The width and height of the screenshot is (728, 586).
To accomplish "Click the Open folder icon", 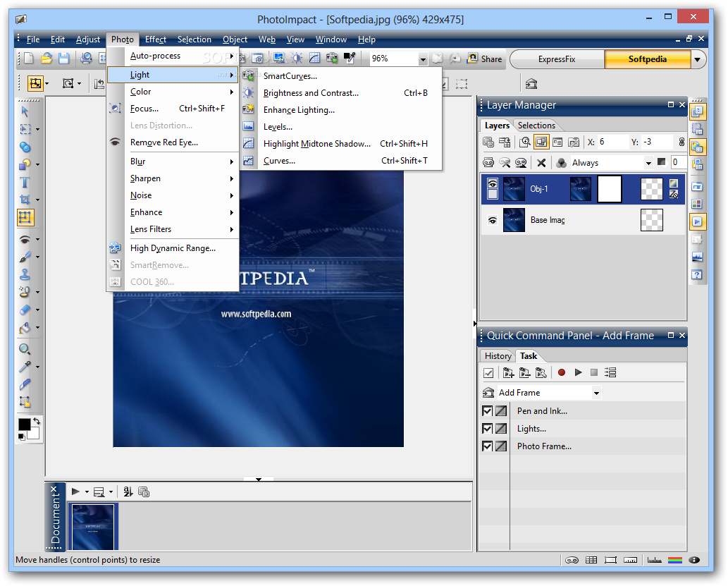I will (x=46, y=58).
